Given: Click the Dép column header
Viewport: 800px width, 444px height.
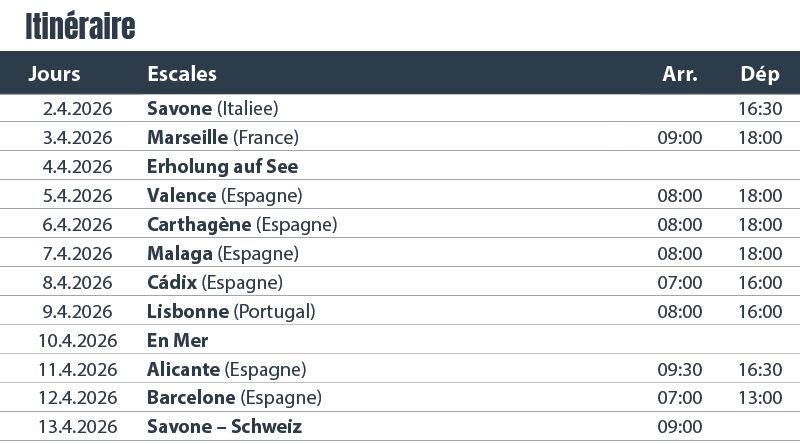Looking at the screenshot, I should tap(760, 74).
